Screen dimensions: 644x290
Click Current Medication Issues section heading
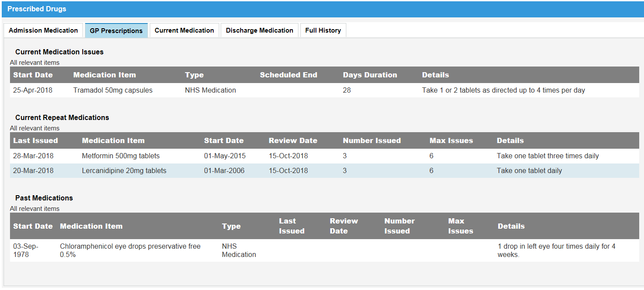(59, 52)
